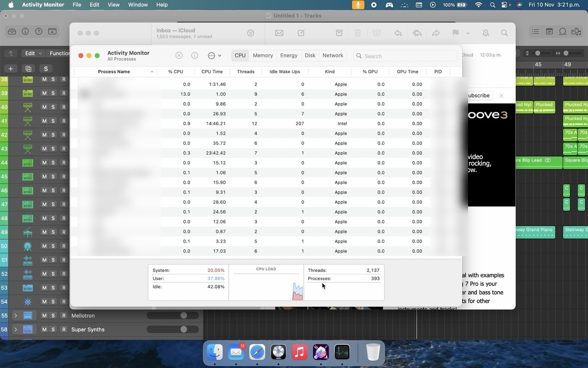Open the Window menu in the menu bar
Image resolution: width=588 pixels, height=368 pixels.
(138, 5)
